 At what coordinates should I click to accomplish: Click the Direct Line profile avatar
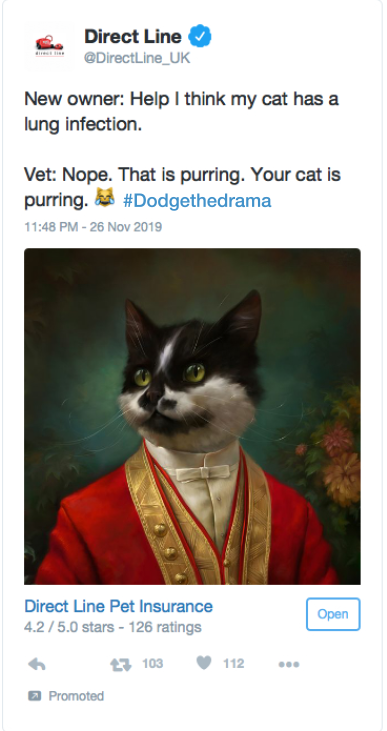(49, 46)
